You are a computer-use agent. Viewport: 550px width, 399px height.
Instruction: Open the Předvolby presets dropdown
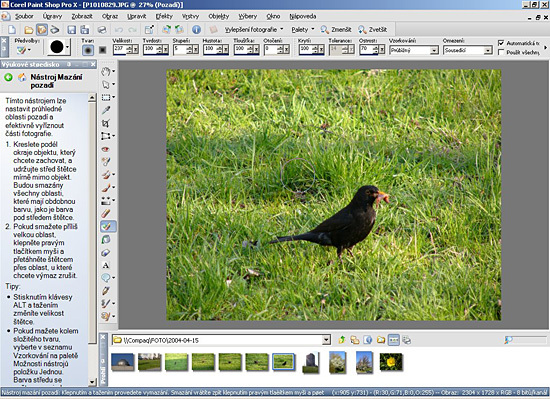tap(24, 50)
